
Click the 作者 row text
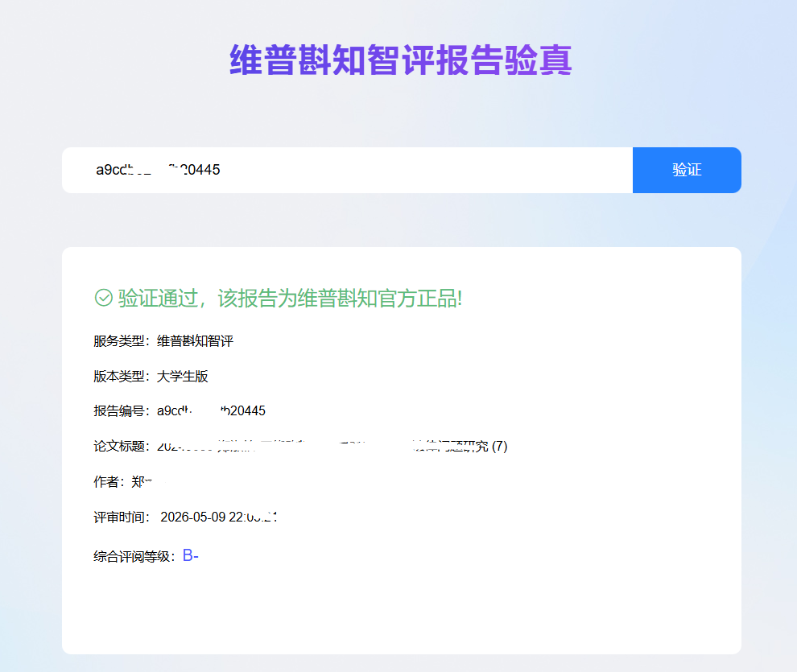pyautogui.click(x=122, y=481)
